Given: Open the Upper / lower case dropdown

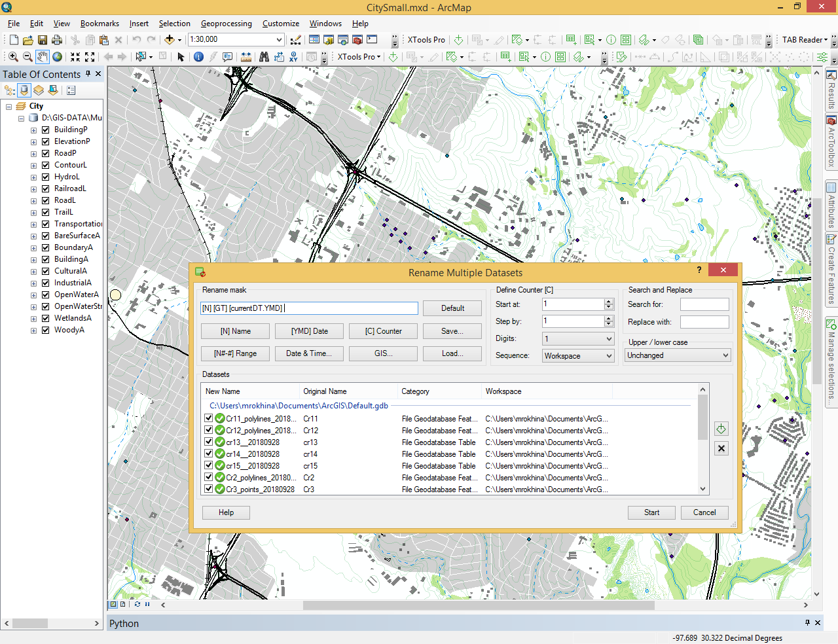Looking at the screenshot, I should tap(678, 355).
